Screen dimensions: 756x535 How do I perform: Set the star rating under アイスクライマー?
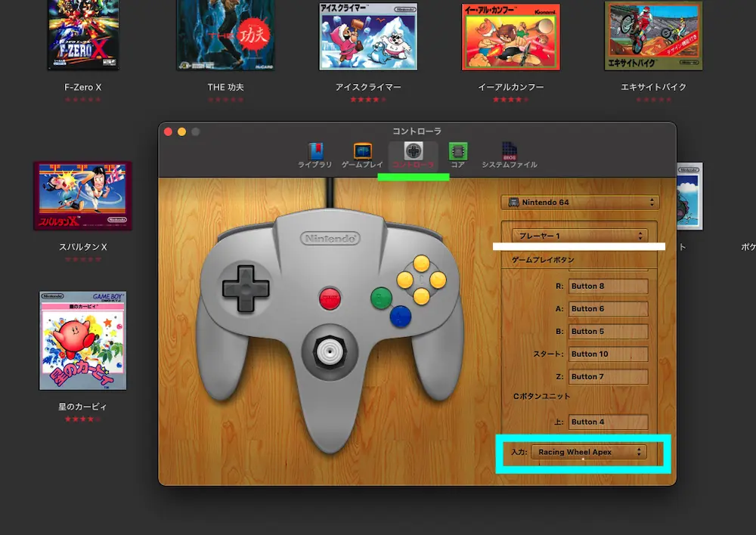[368, 100]
